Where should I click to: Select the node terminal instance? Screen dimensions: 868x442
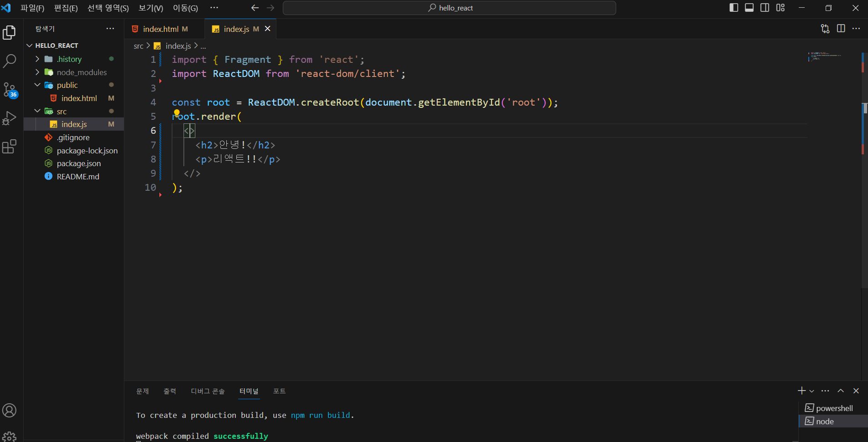click(x=833, y=422)
